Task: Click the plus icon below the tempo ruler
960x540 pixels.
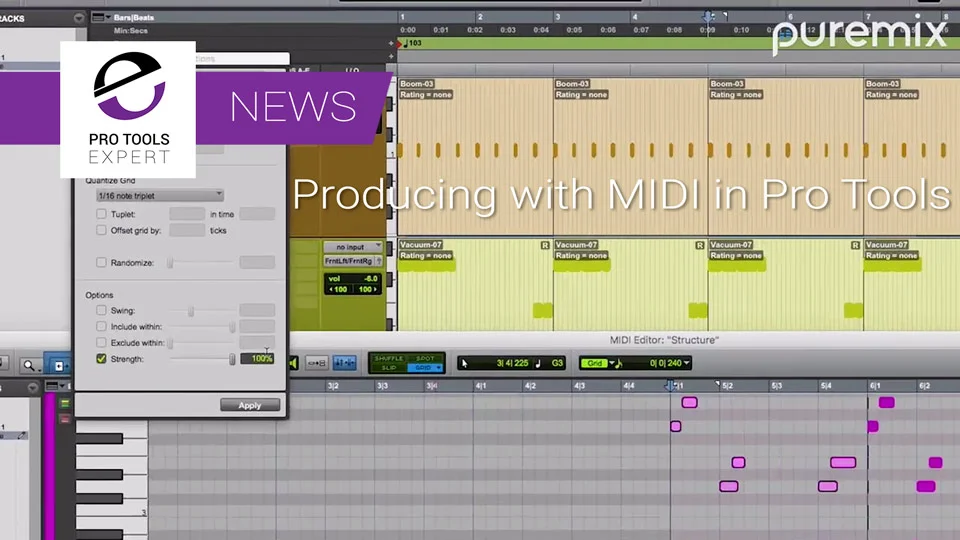Action: (x=391, y=56)
